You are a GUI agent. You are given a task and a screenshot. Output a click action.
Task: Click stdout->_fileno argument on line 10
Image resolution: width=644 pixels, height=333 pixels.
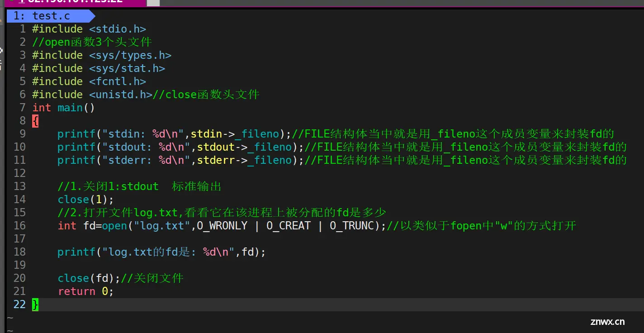(245, 147)
